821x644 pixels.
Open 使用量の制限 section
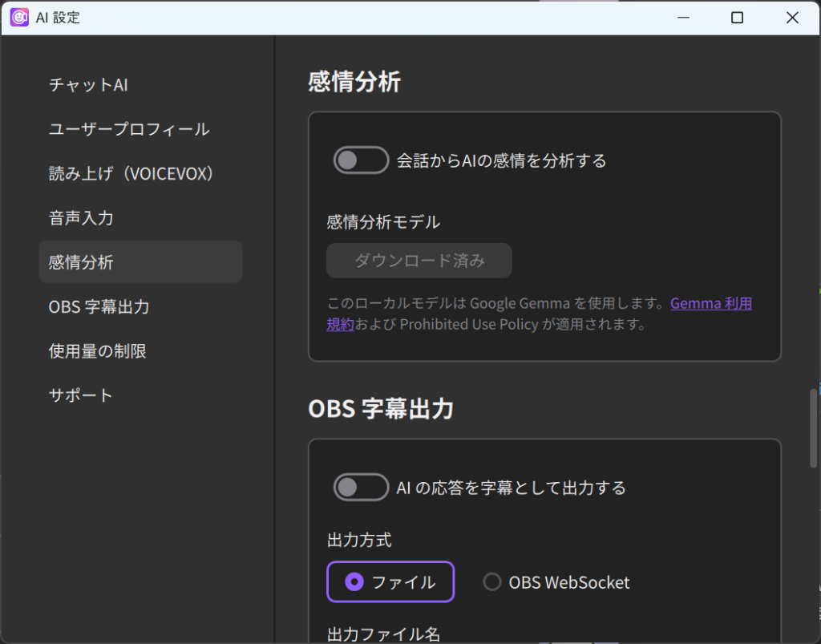[140, 350]
